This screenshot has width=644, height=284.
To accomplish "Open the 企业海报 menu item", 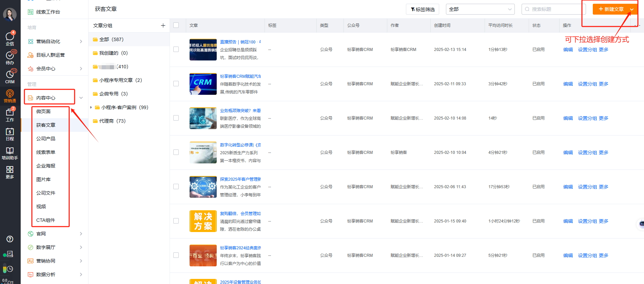I will [46, 166].
